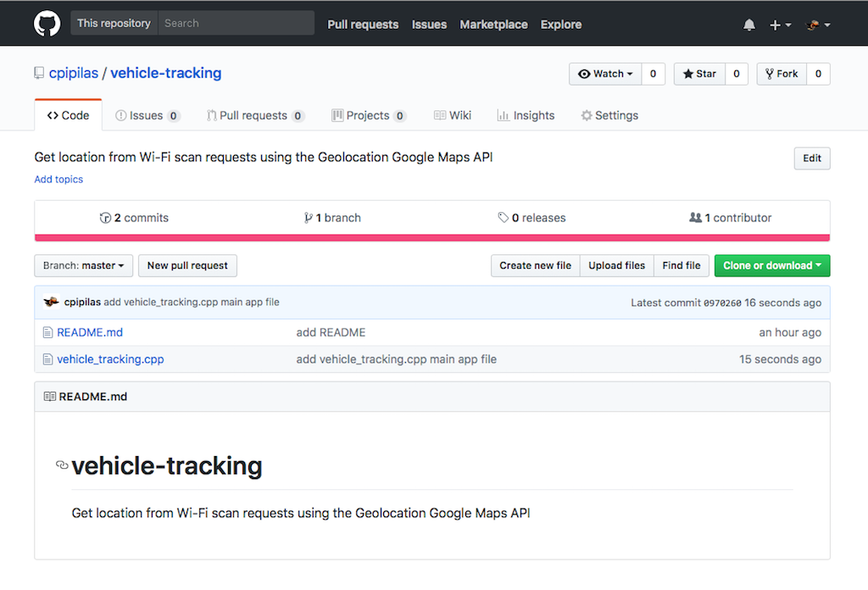868x590 pixels.
Task: Star the vehicle-tracking repository
Action: click(x=699, y=74)
